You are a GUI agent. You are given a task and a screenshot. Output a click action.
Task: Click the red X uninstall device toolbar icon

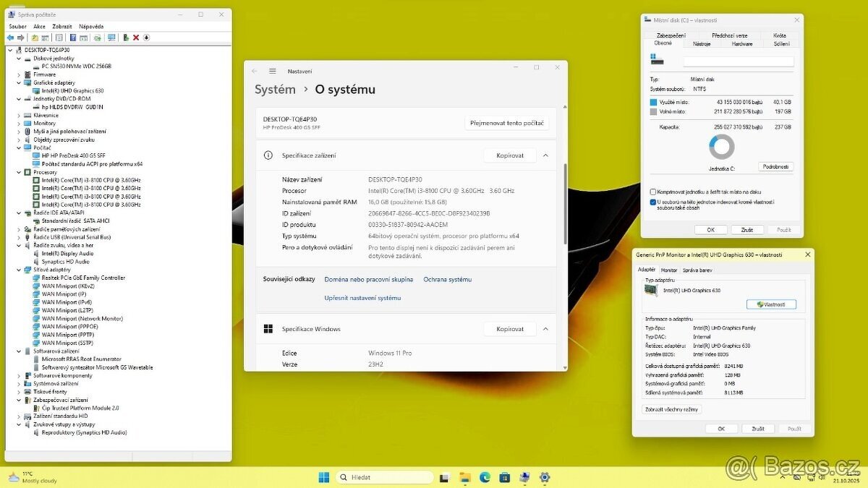tap(135, 37)
